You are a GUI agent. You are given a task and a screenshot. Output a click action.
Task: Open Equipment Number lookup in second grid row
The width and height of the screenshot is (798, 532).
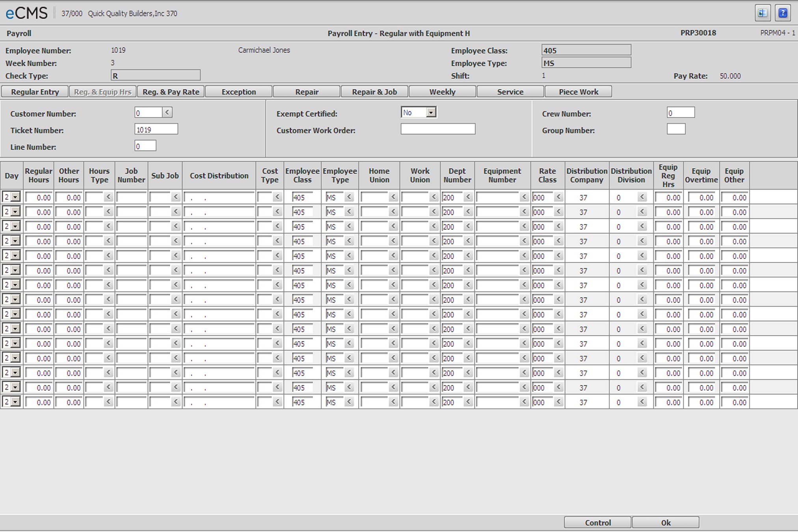click(x=524, y=212)
